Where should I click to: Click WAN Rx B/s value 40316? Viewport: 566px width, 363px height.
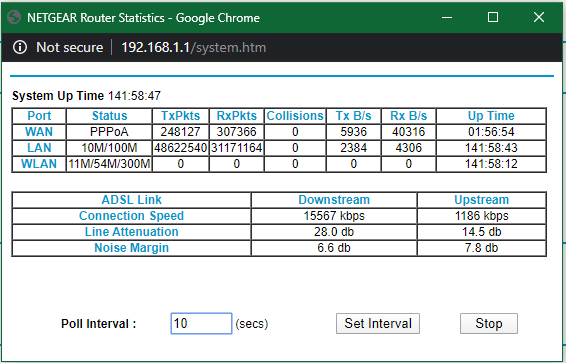tap(409, 132)
